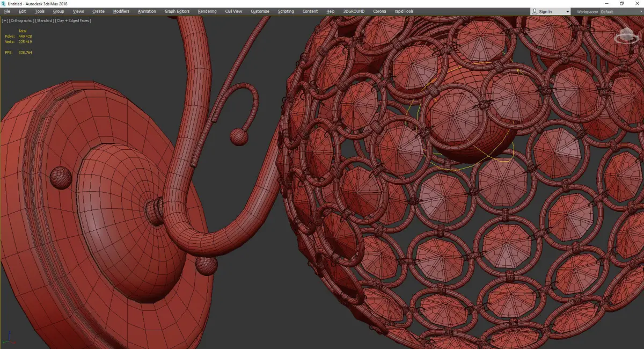Image resolution: width=644 pixels, height=349 pixels.
Task: Open the Animation menu
Action: pos(147,11)
